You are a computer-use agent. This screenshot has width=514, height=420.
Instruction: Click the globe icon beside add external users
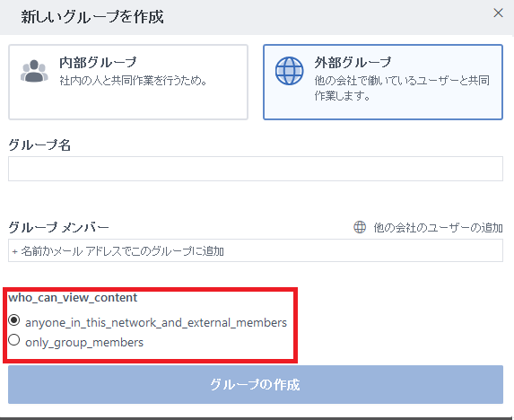point(360,227)
